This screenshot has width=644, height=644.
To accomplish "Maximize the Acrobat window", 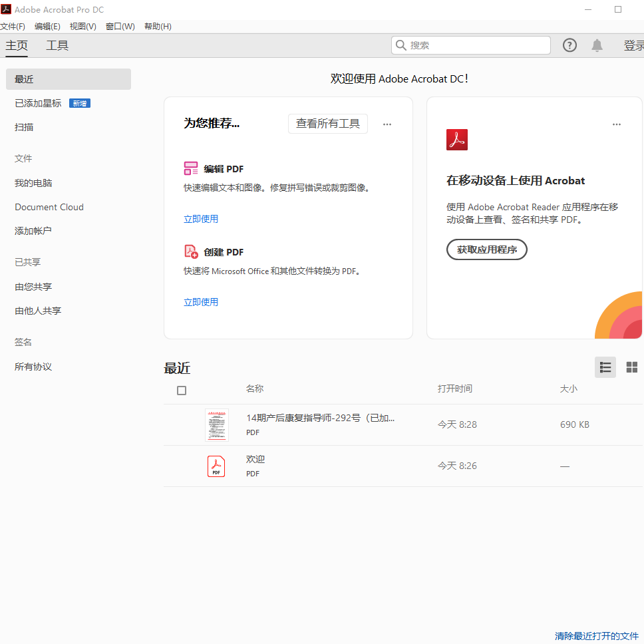I will pyautogui.click(x=617, y=9).
